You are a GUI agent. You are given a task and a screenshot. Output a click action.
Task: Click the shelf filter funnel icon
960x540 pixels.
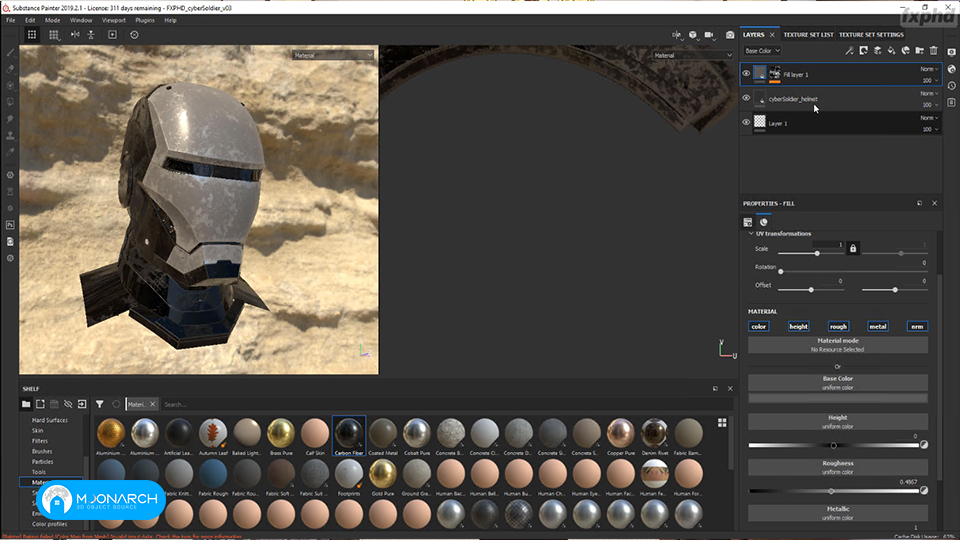[99, 404]
